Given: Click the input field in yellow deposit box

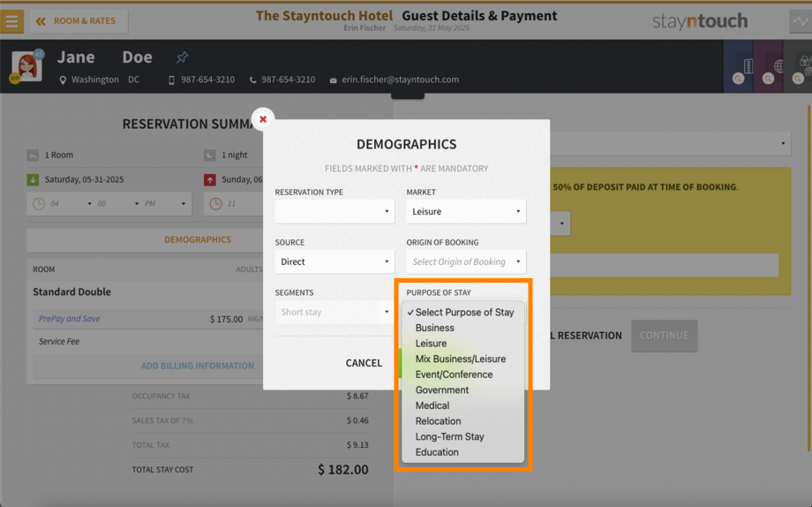Looking at the screenshot, I should [x=664, y=265].
